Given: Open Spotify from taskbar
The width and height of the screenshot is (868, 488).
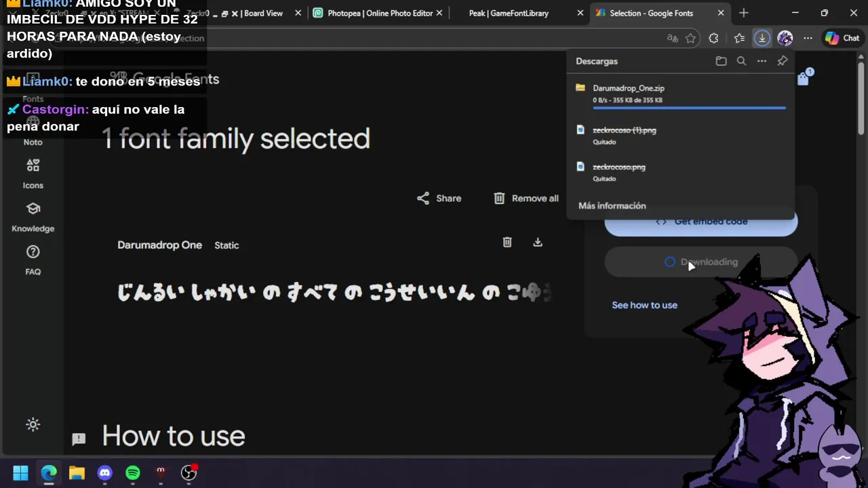Looking at the screenshot, I should [x=132, y=473].
